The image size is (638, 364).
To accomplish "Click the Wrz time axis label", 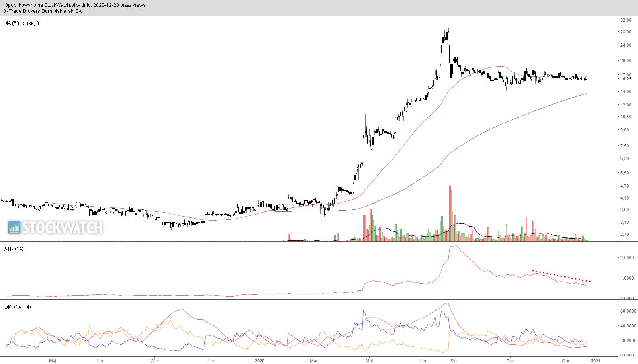I will pyautogui.click(x=154, y=361).
